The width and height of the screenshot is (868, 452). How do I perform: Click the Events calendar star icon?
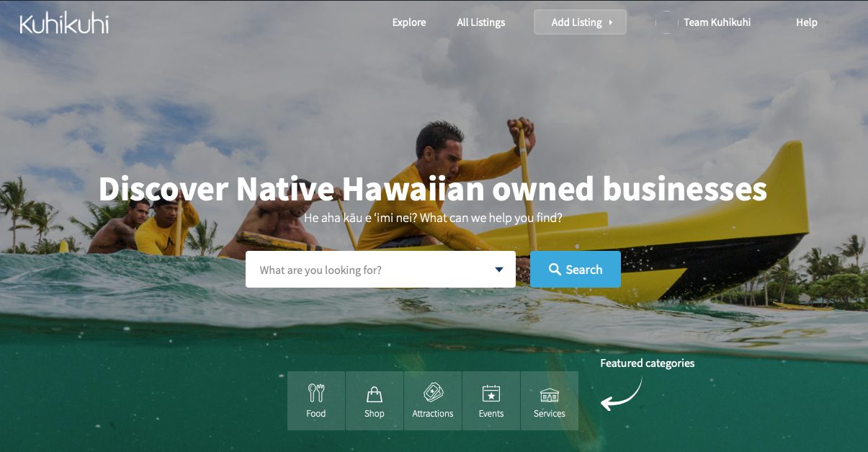491,393
